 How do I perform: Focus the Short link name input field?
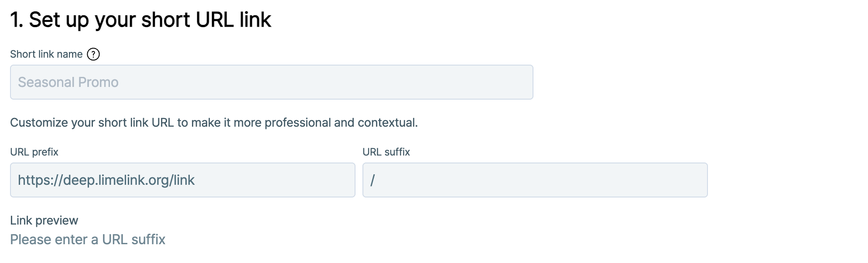[x=271, y=82]
